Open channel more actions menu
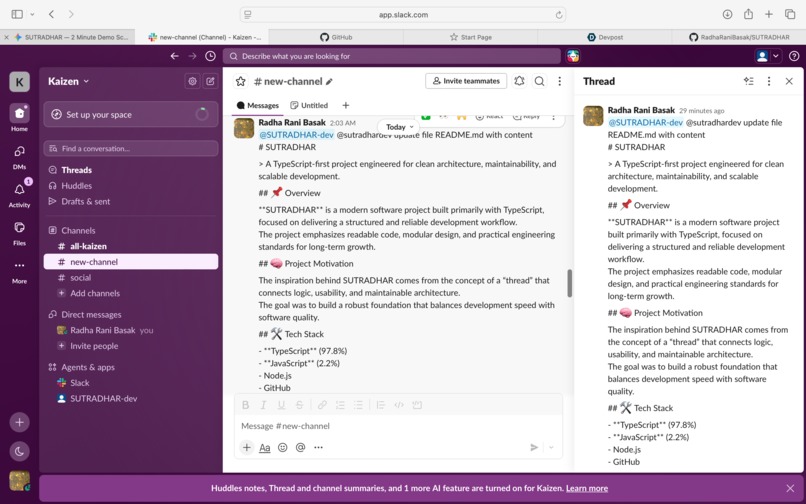806x504 pixels. pyautogui.click(x=560, y=81)
